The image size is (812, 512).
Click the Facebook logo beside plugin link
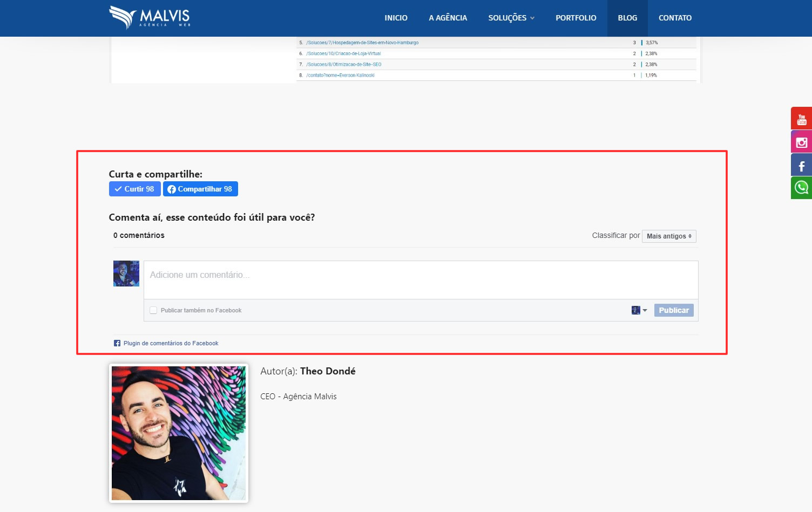[x=117, y=343]
